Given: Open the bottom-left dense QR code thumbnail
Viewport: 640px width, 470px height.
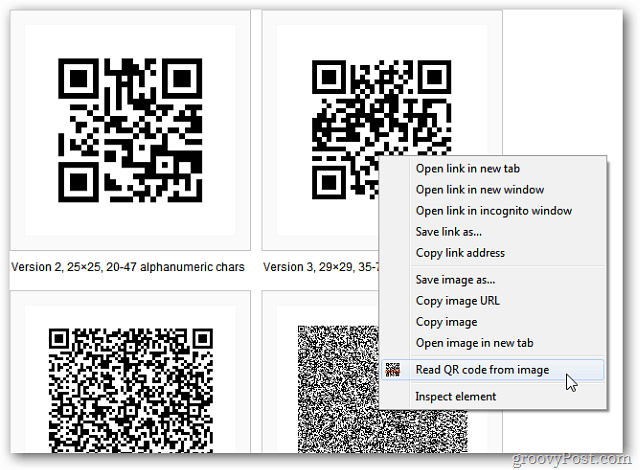Looking at the screenshot, I should point(131,390).
